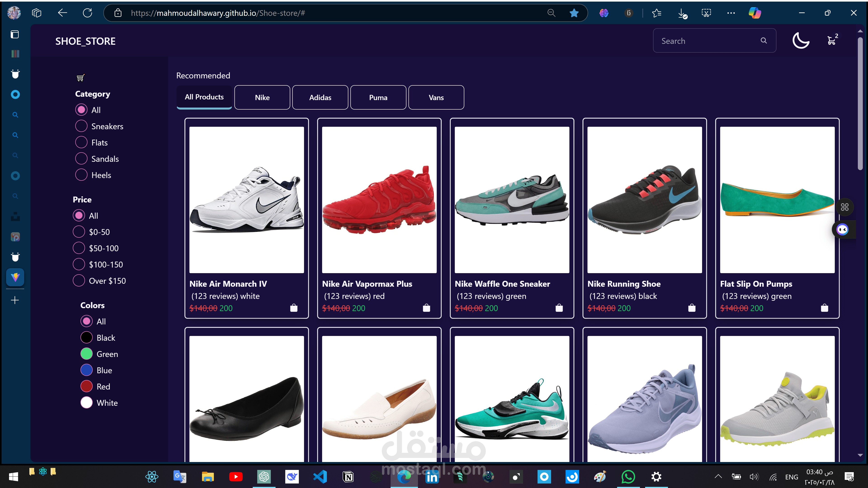Screen dimensions: 868x488
Task: Click the small cart icon above Category
Action: pyautogui.click(x=80, y=78)
